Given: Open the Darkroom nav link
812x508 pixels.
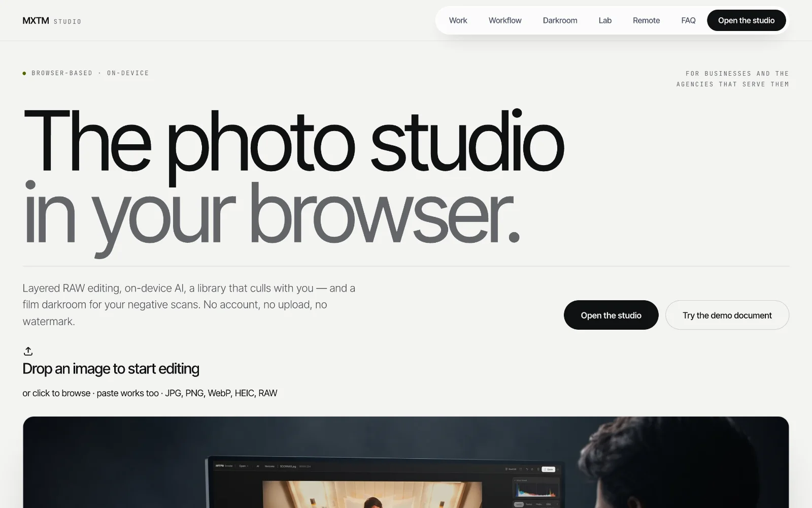Looking at the screenshot, I should point(560,20).
